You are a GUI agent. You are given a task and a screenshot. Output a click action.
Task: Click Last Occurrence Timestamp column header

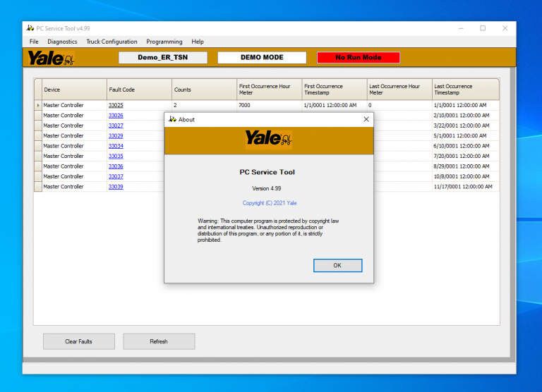coord(466,90)
